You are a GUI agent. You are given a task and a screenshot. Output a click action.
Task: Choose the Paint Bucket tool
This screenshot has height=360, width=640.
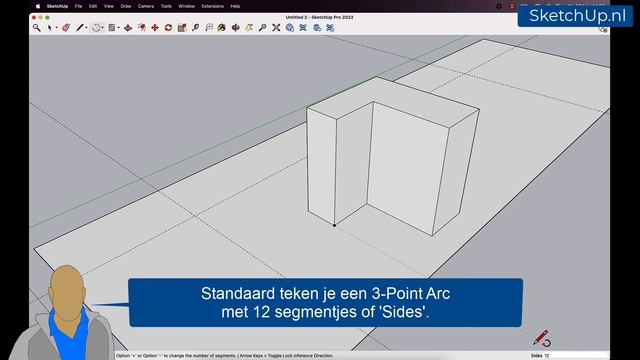(222, 28)
